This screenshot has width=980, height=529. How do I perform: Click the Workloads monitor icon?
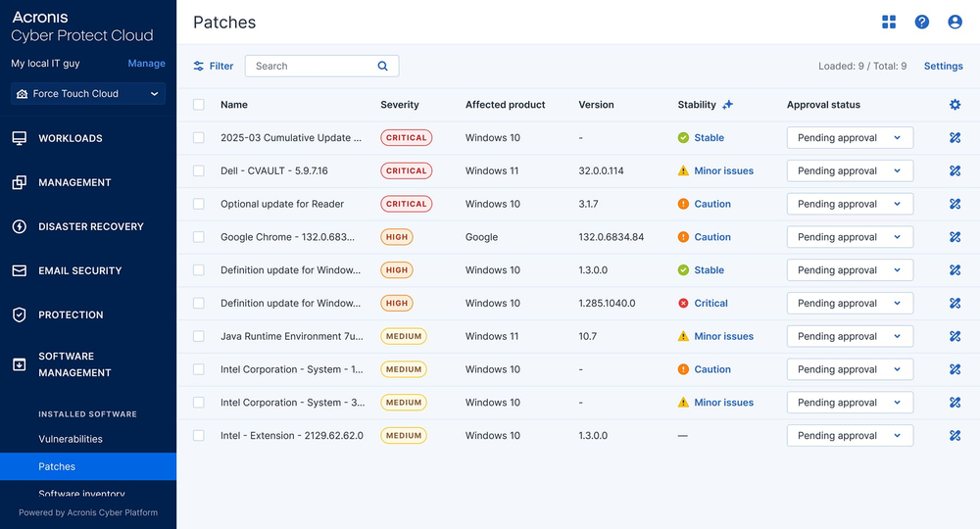click(20, 139)
